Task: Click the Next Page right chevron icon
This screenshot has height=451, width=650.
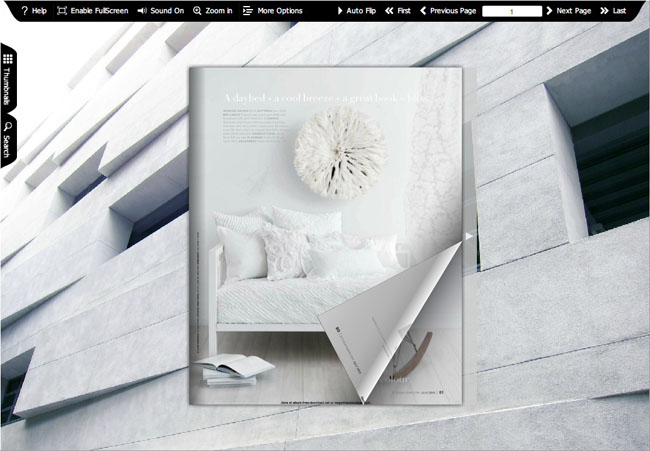Action: tap(549, 11)
